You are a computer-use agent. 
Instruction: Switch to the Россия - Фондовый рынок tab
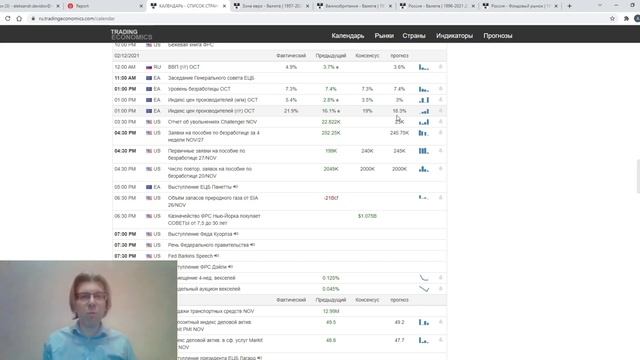(521, 6)
